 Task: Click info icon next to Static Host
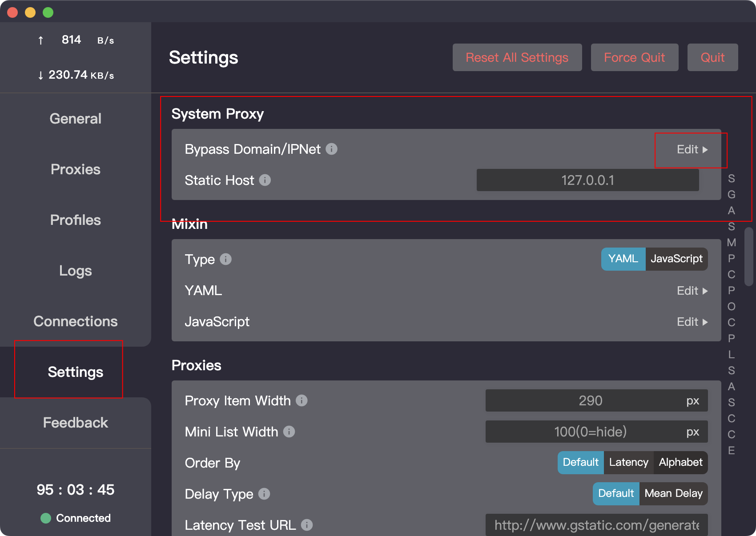[265, 180]
